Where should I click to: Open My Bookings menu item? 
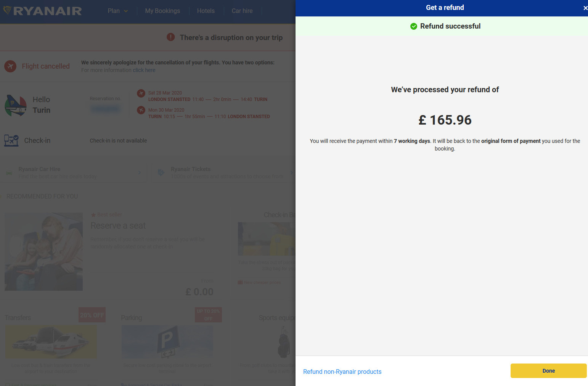pyautogui.click(x=162, y=11)
